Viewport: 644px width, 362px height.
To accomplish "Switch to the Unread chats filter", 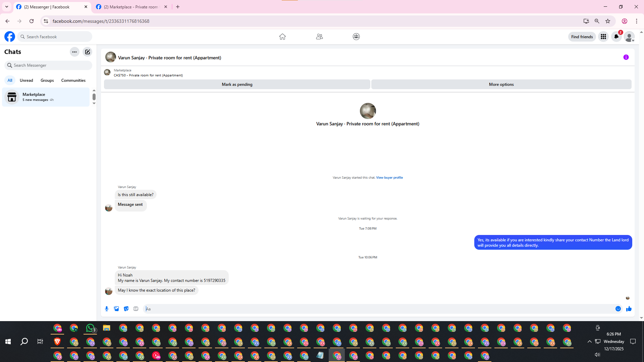I will 26,80.
